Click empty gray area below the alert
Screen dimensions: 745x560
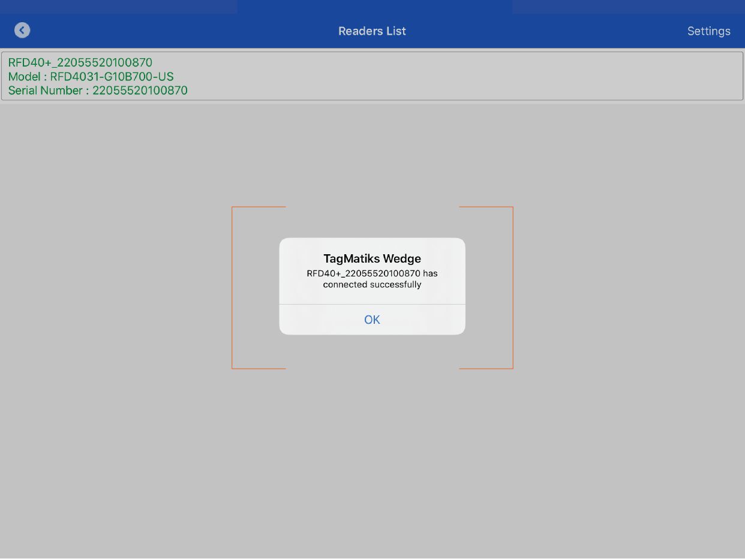[372, 456]
